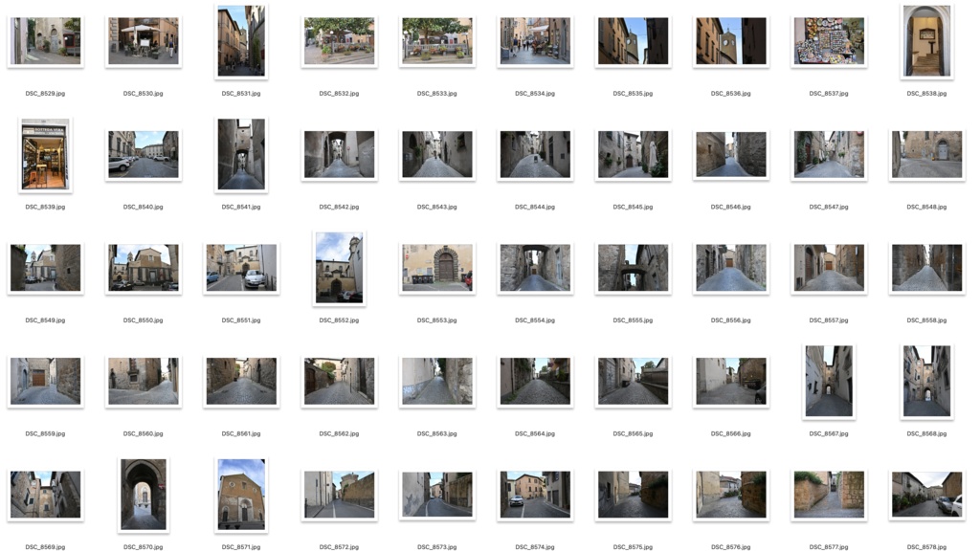The height and width of the screenshot is (552, 980).
Task: Select the file name DSC_8541.jpg
Action: click(x=241, y=207)
